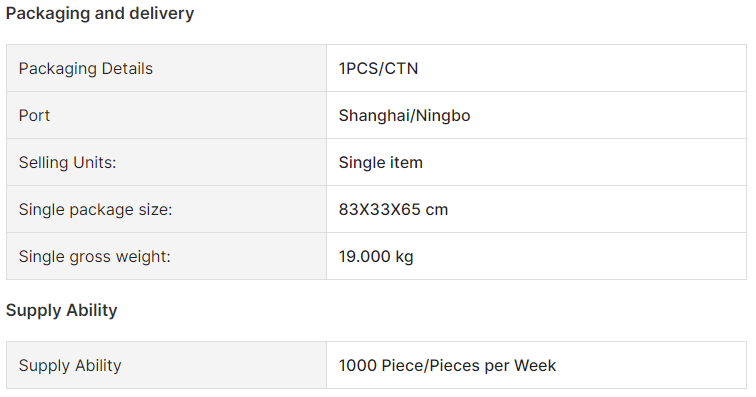Click 1000 Piece/Pieces per Week value

pos(447,366)
